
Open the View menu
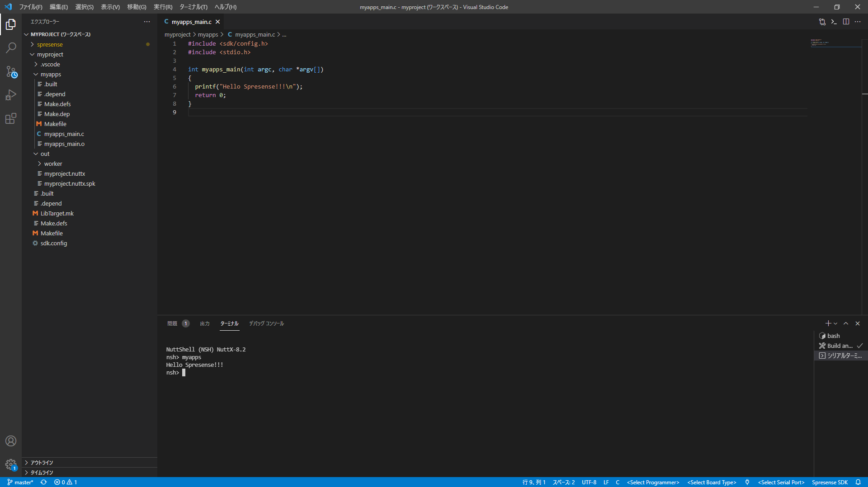(110, 7)
